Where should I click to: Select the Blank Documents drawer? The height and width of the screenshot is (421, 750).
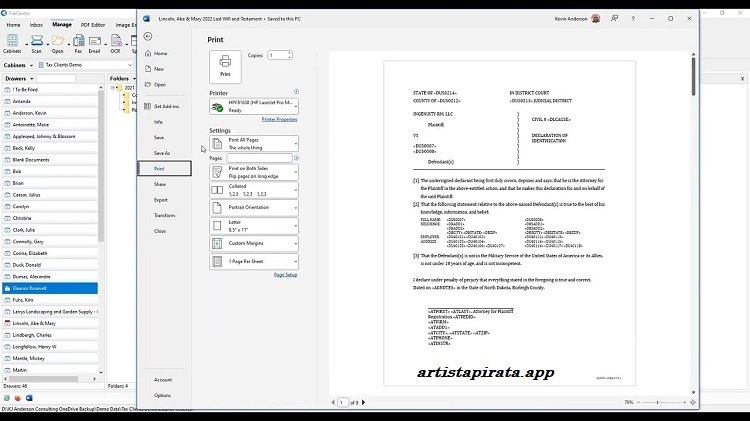point(50,160)
